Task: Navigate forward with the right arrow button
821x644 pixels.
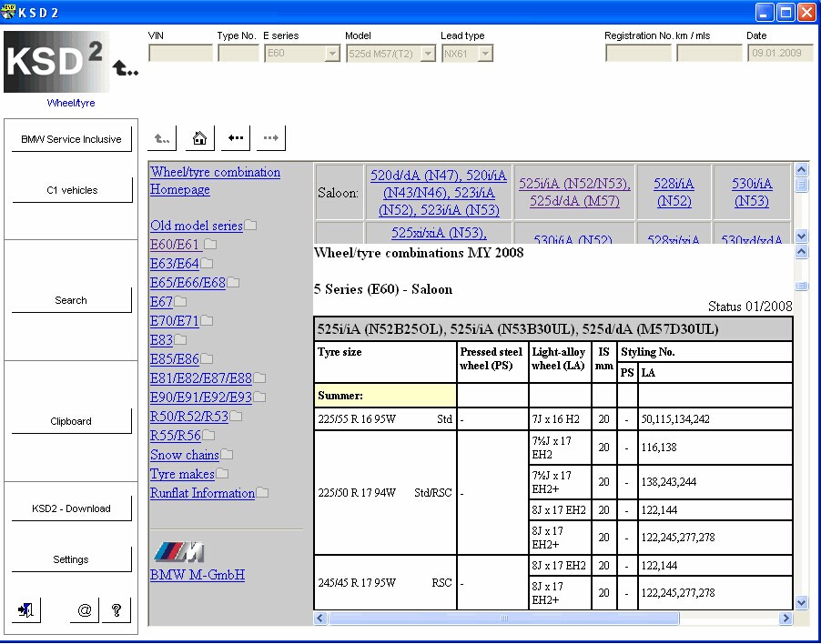Action: coord(271,138)
